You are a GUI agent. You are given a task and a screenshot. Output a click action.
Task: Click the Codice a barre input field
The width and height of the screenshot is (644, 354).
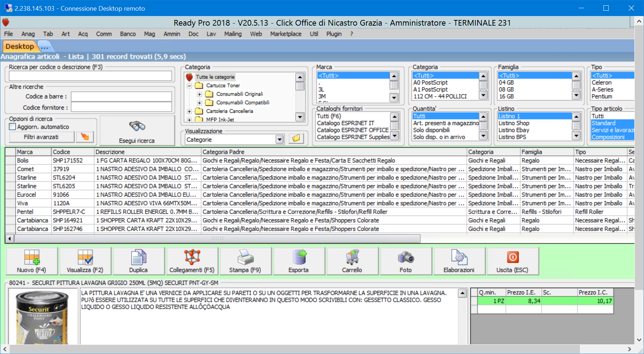tap(121, 97)
